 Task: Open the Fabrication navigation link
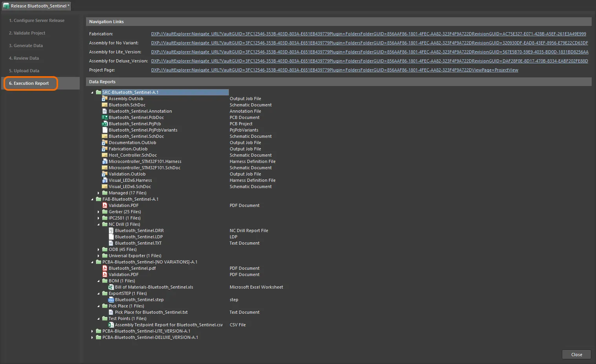369,34
